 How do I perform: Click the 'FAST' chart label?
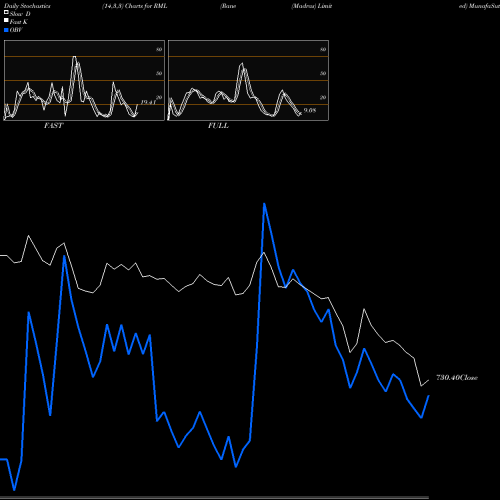53,126
